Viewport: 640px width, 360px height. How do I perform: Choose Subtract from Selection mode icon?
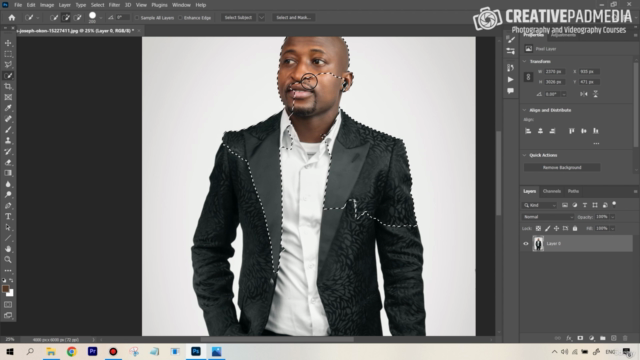[78, 18]
